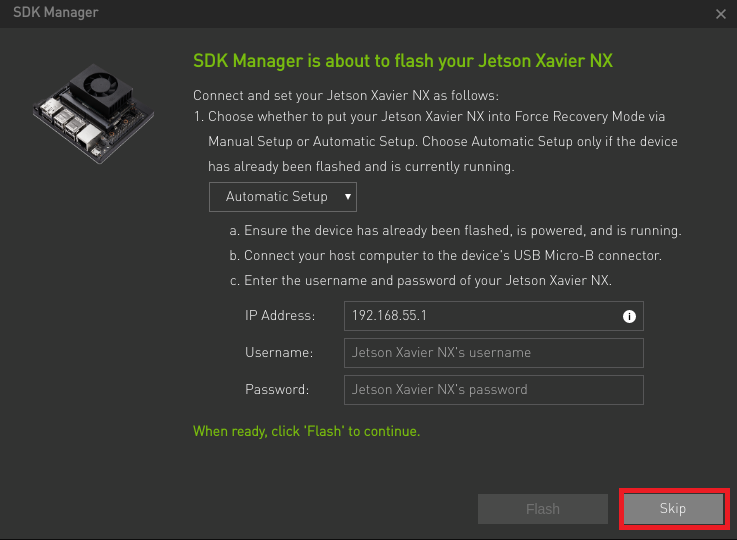737x540 pixels.
Task: Click the green flash Jetson Xavier NX heading
Action: point(403,61)
